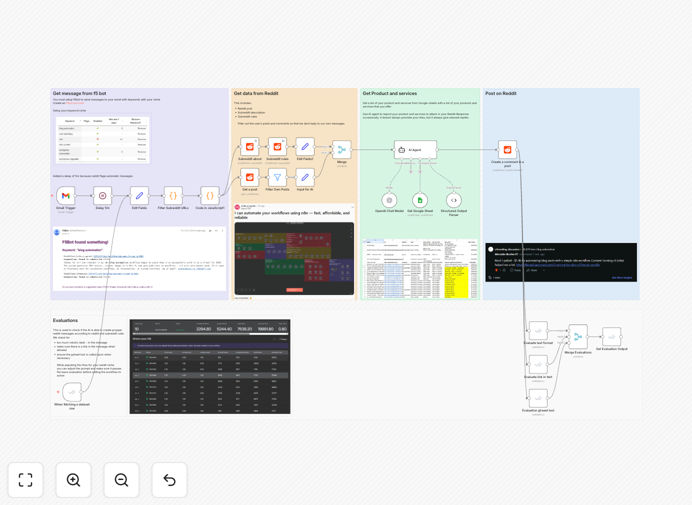The image size is (692, 505).
Task: Select the Merge node in Reddit section
Action: pyautogui.click(x=342, y=150)
